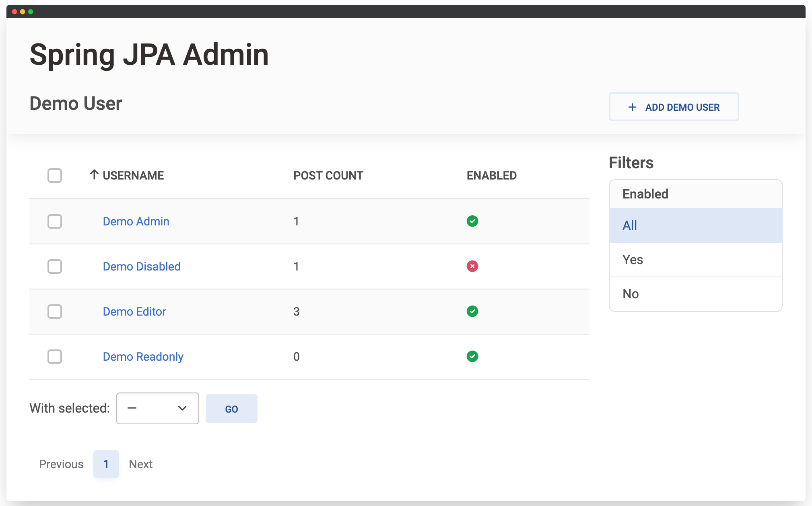Filter Enabled by No

tap(696, 294)
